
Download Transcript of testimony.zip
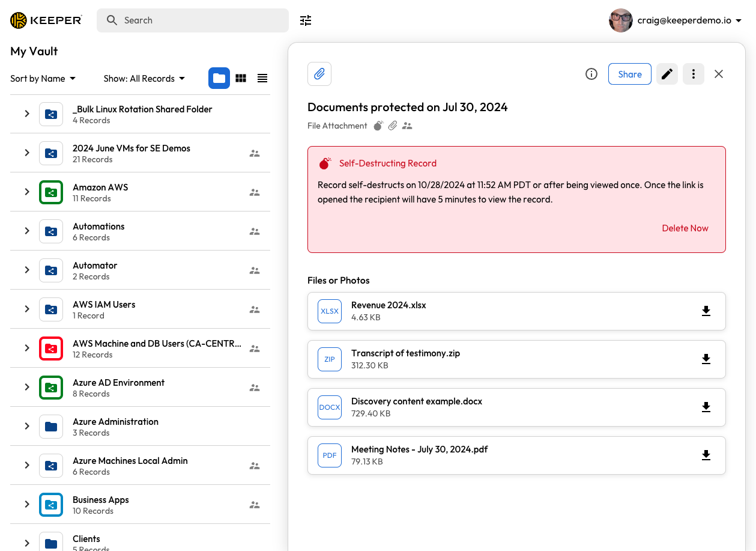[x=706, y=359]
